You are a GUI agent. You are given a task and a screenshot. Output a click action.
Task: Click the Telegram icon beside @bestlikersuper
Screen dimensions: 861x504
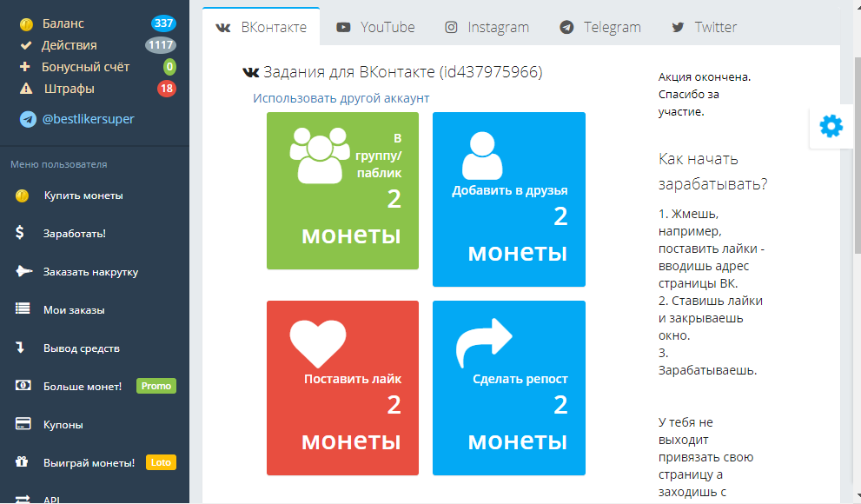click(28, 119)
